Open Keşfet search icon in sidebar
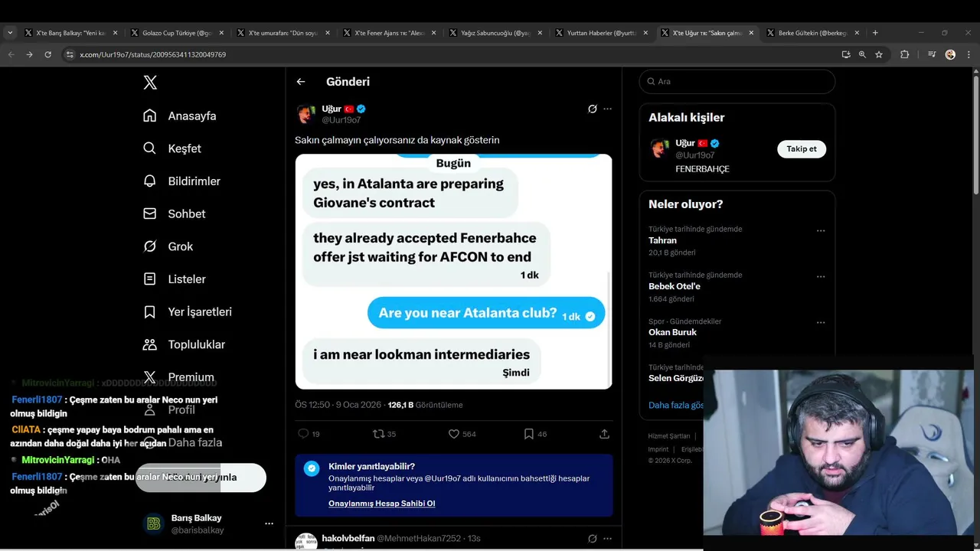Viewport: 980px width, 551px height. [x=150, y=148]
